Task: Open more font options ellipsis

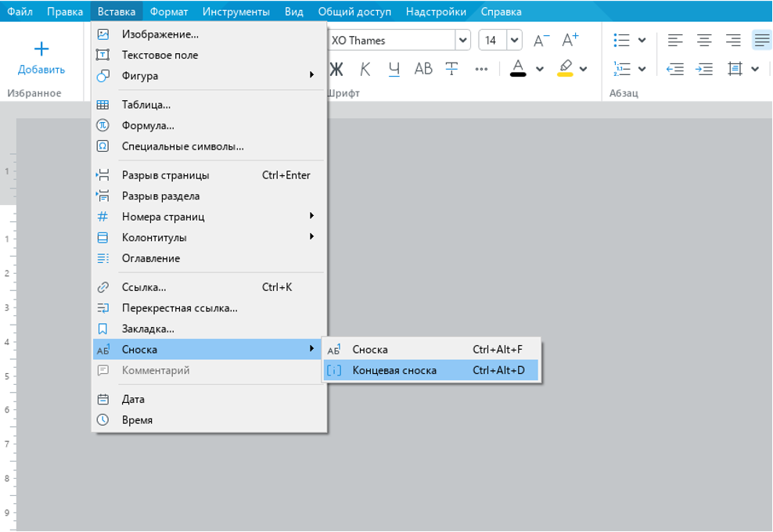Action: coord(481,70)
